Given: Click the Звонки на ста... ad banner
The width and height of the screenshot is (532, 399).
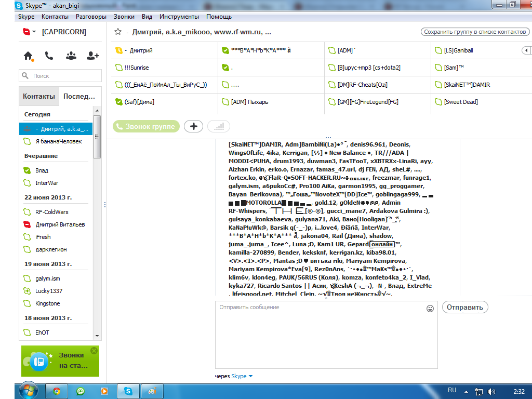Looking at the screenshot, I should [x=60, y=361].
